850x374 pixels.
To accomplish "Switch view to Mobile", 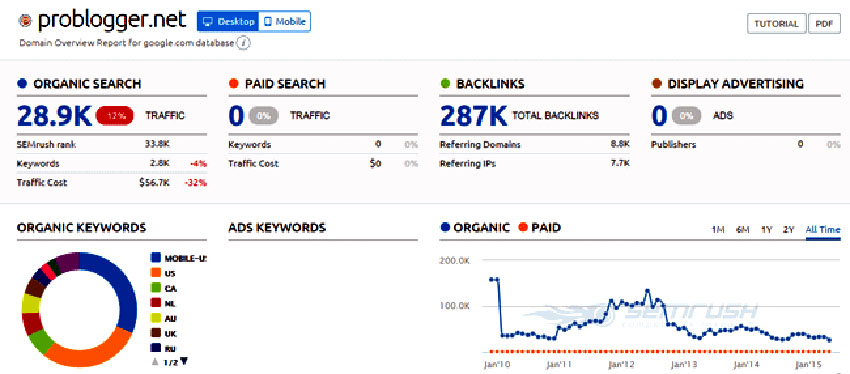I will (x=285, y=22).
